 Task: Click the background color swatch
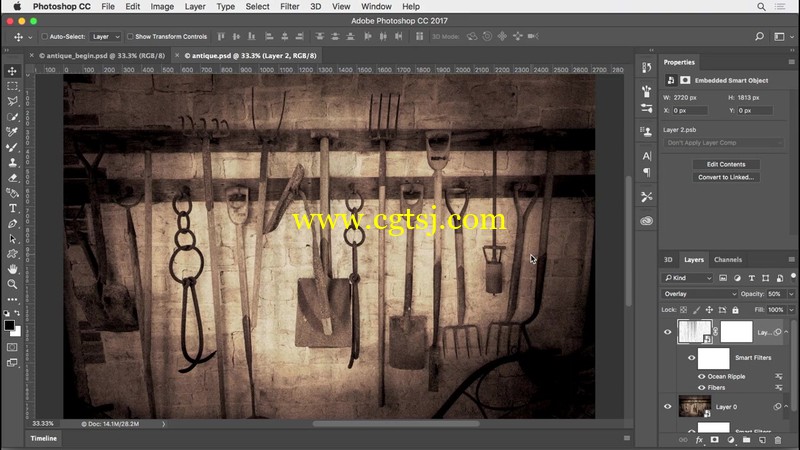[x=17, y=332]
